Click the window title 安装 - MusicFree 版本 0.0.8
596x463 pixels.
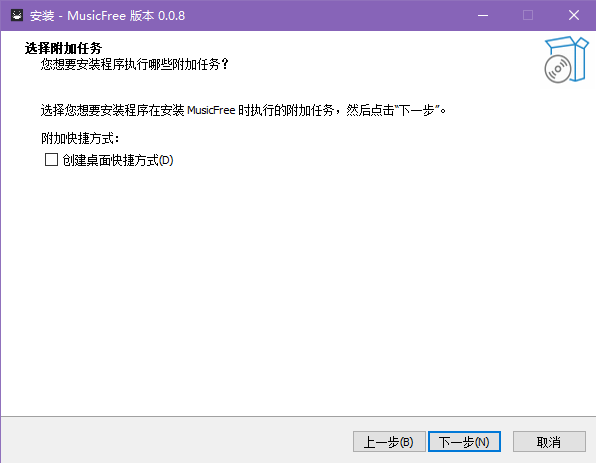click(x=107, y=16)
